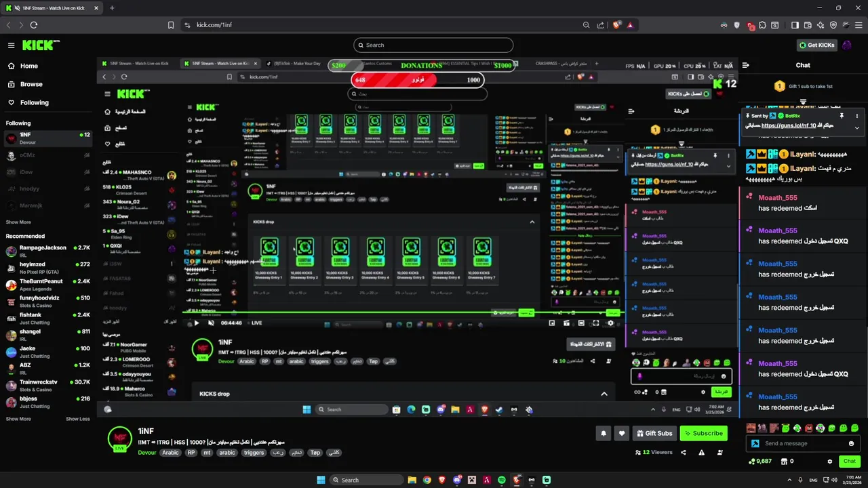Bookmark this page with the bookmark icon
The image size is (868, 488).
pyautogui.click(x=171, y=25)
